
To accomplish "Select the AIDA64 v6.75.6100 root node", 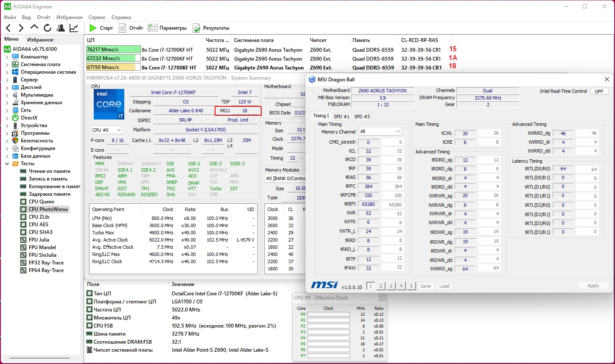I will coord(34,49).
